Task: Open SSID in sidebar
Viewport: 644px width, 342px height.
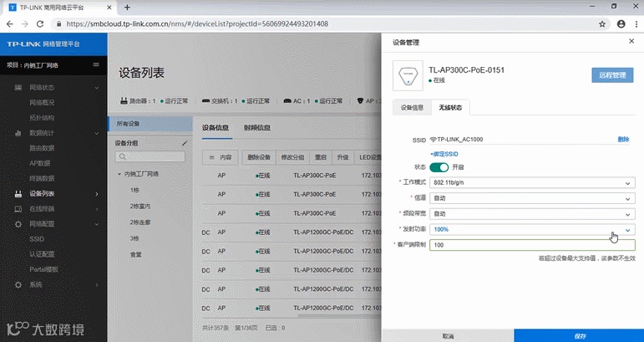Action: pyautogui.click(x=37, y=239)
